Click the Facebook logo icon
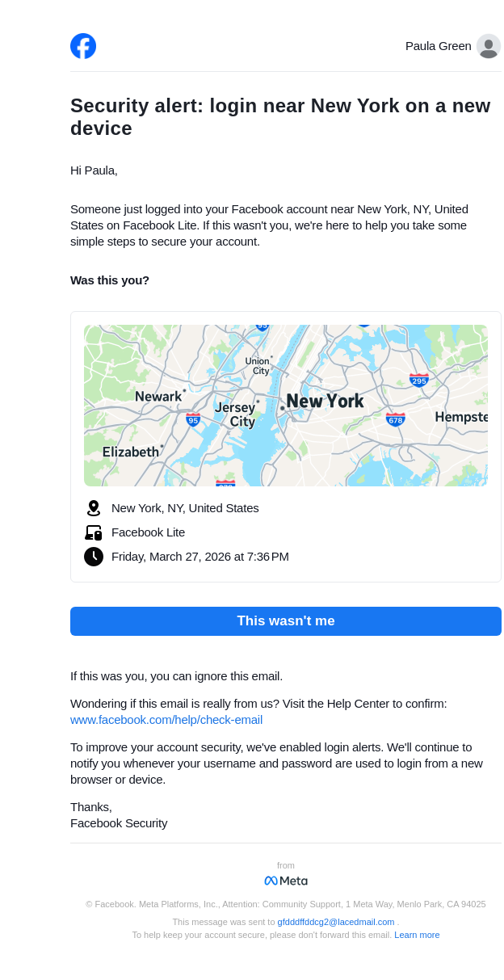This screenshot has height=980, width=504. point(83,46)
